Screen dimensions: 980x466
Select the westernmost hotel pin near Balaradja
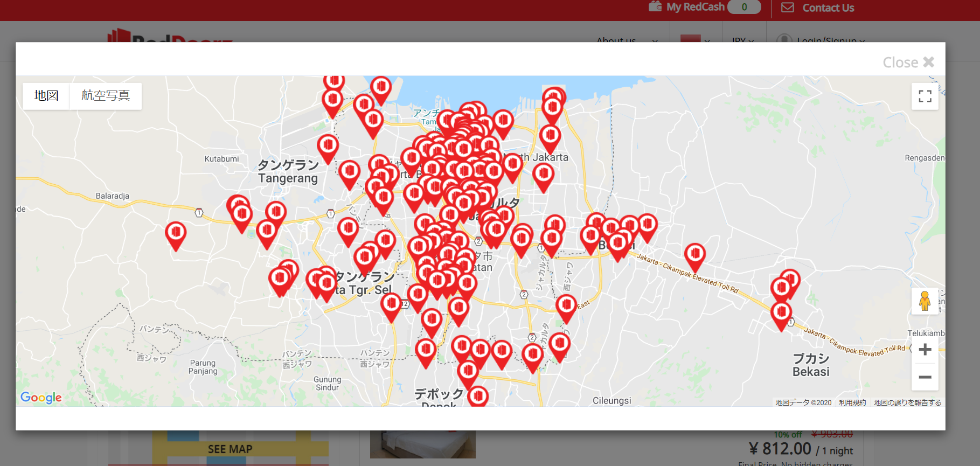coord(176,236)
